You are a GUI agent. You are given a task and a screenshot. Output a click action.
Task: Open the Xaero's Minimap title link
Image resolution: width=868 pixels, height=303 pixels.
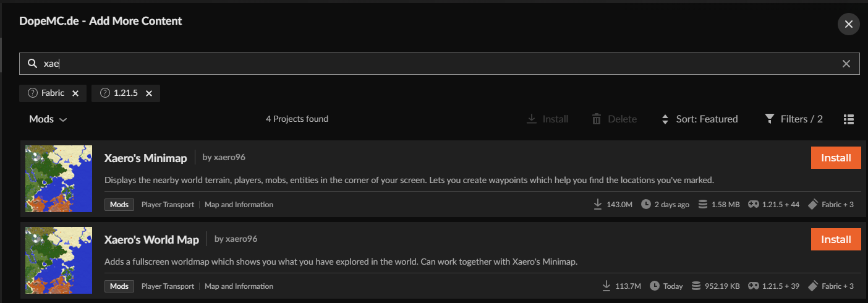tap(146, 158)
